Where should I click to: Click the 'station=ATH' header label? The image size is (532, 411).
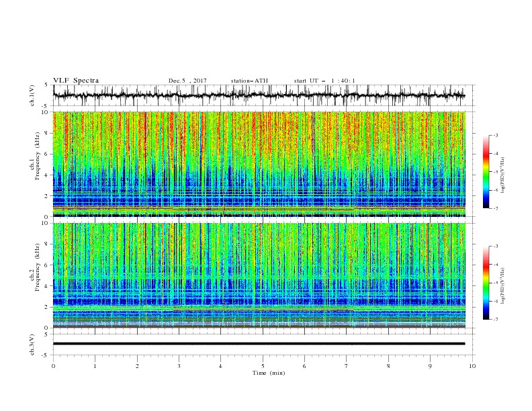[249, 81]
